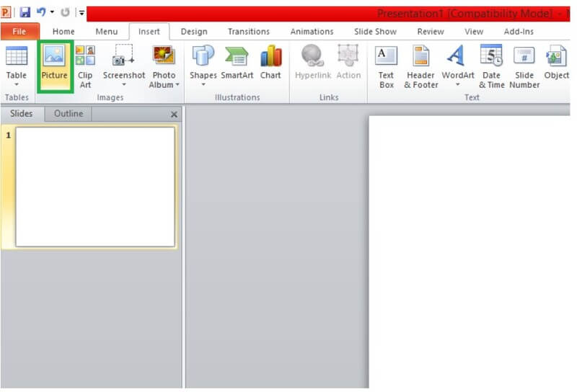Open the Add-Ins tab

point(519,32)
